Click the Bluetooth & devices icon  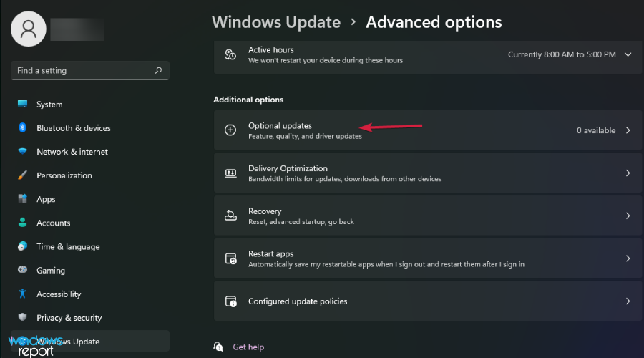[x=22, y=128]
